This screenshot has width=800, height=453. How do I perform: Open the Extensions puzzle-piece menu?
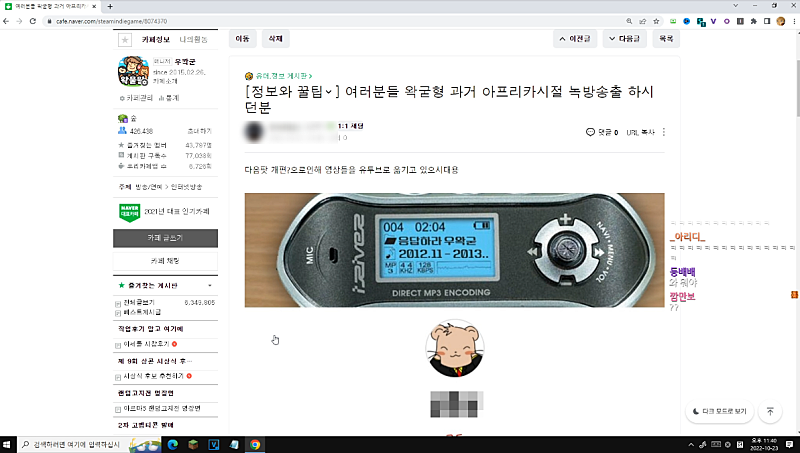point(754,21)
